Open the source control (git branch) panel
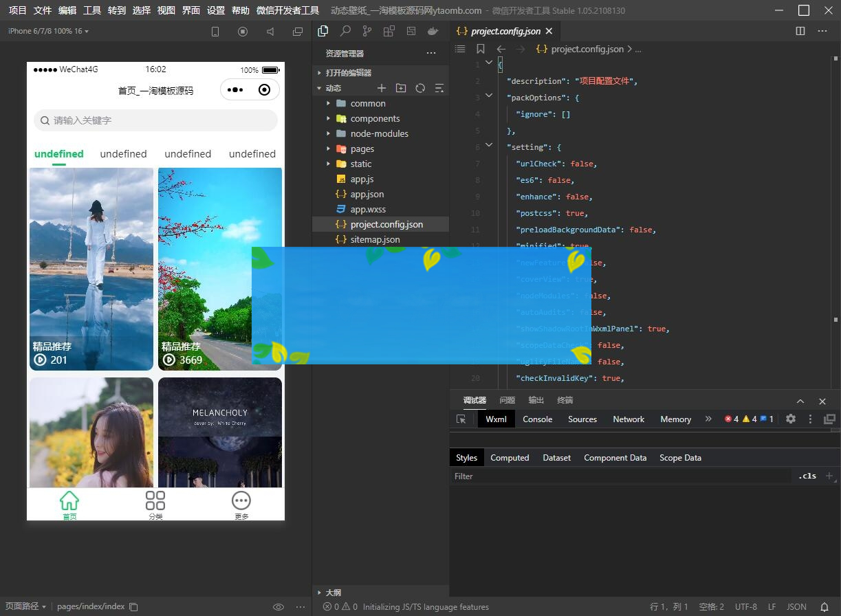Viewport: 841px width, 616px height. coord(367,31)
